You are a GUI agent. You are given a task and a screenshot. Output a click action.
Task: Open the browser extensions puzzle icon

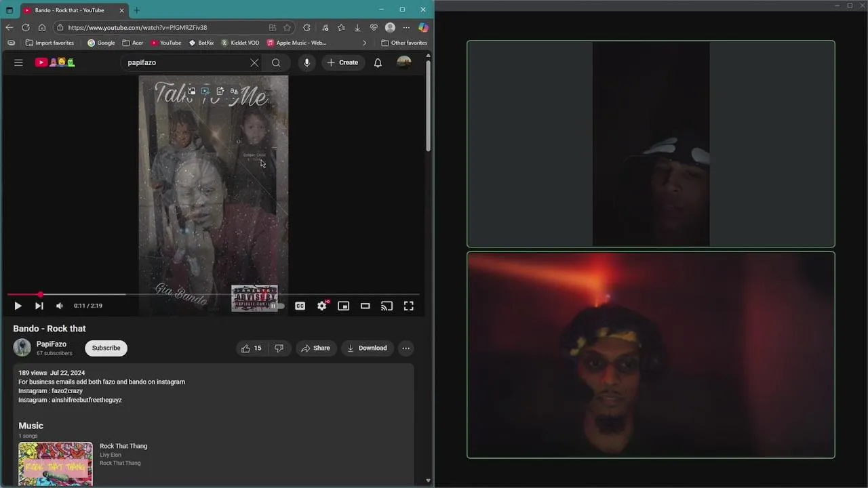pyautogui.click(x=307, y=28)
